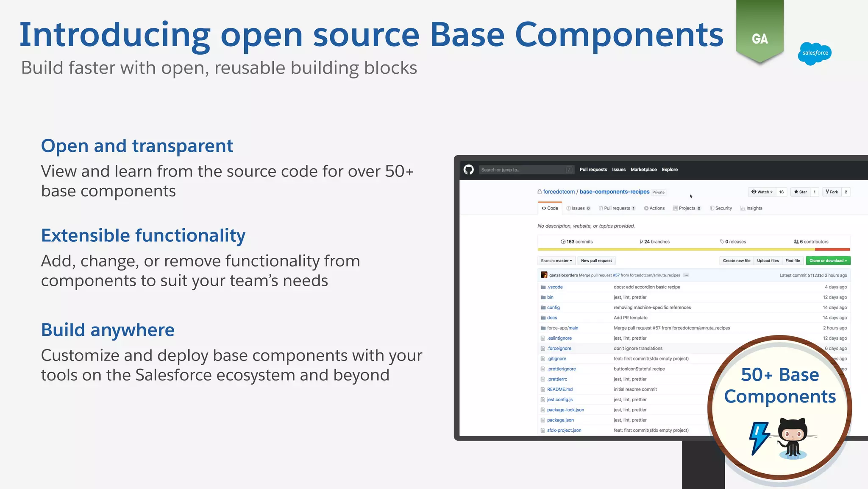
Task: Click the Create new file button
Action: pos(736,261)
